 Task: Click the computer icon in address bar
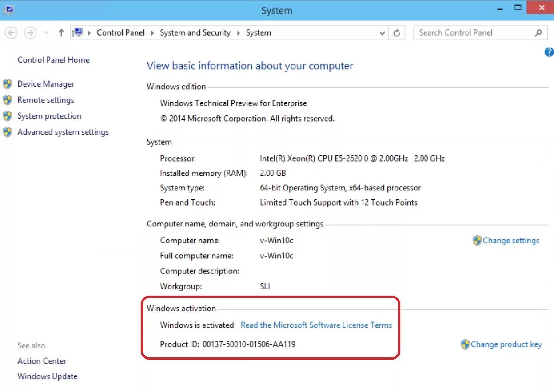pyautogui.click(x=78, y=32)
